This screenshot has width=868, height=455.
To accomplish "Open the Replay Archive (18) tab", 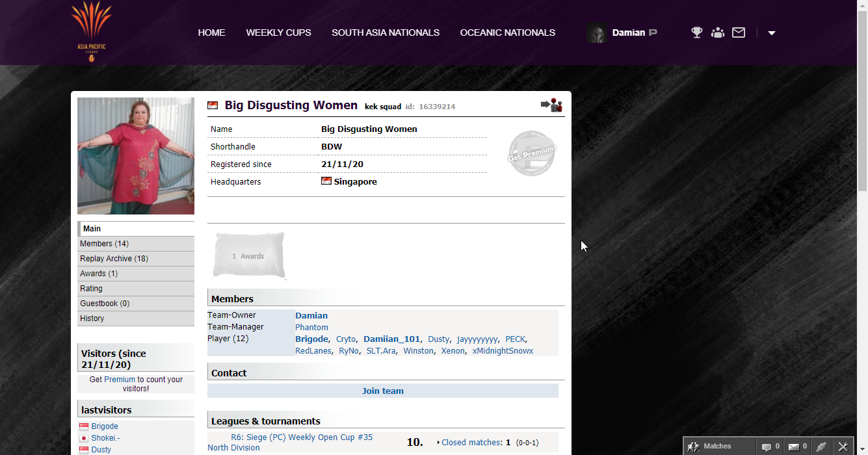I will tap(114, 259).
